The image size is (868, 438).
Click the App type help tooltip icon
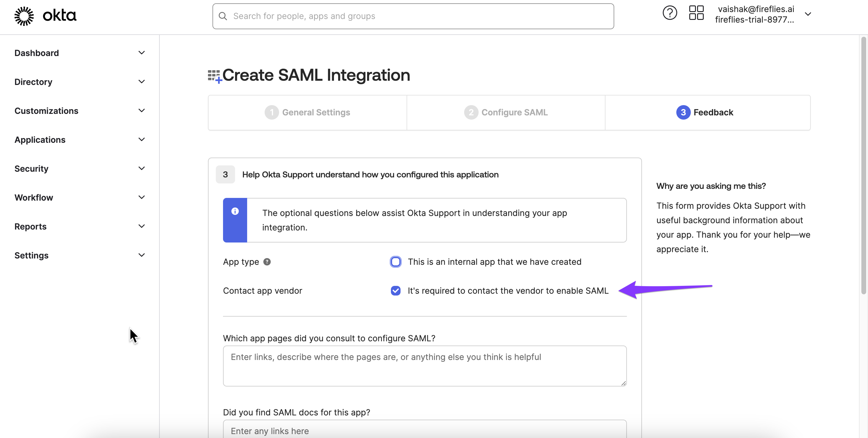pos(267,262)
